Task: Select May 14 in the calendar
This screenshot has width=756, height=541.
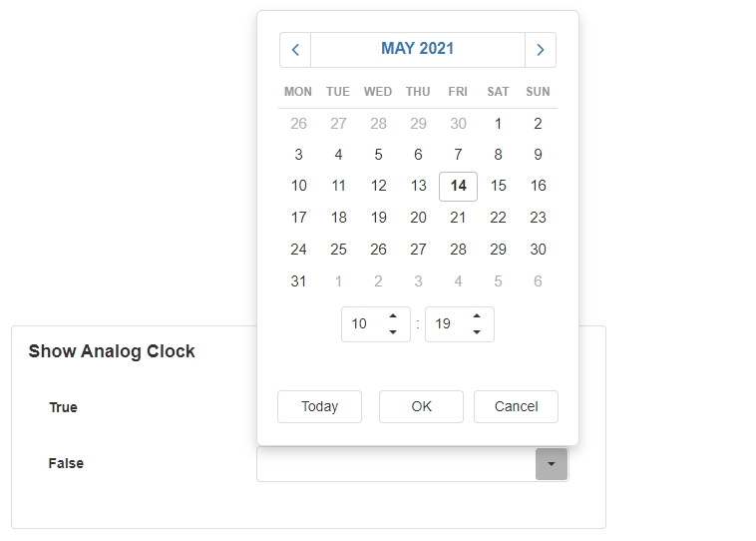Action: pos(458,186)
